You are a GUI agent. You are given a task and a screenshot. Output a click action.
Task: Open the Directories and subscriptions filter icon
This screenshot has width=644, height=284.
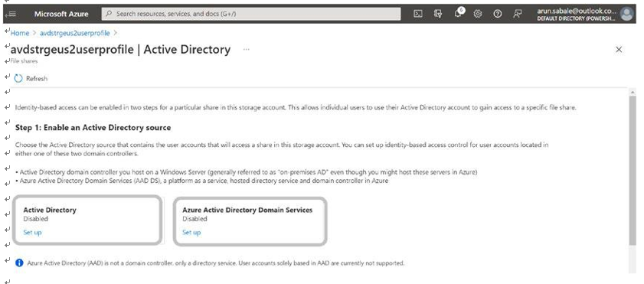tap(438, 14)
